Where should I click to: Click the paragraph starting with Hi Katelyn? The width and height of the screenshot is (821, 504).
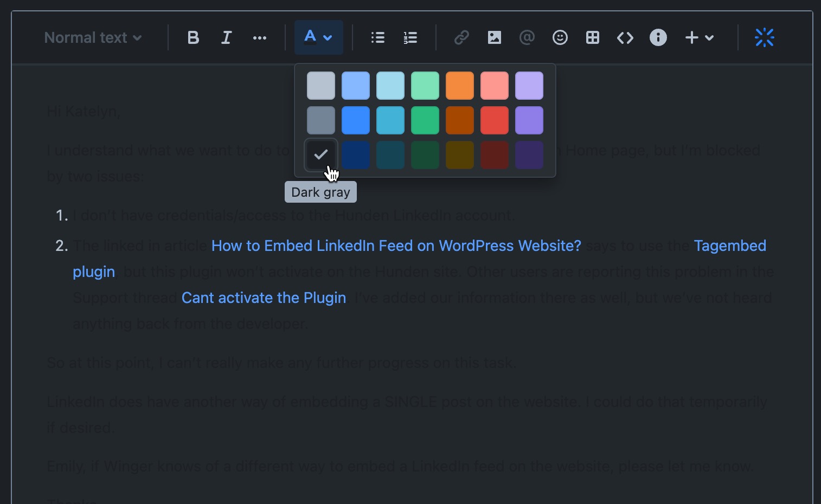pos(82,112)
